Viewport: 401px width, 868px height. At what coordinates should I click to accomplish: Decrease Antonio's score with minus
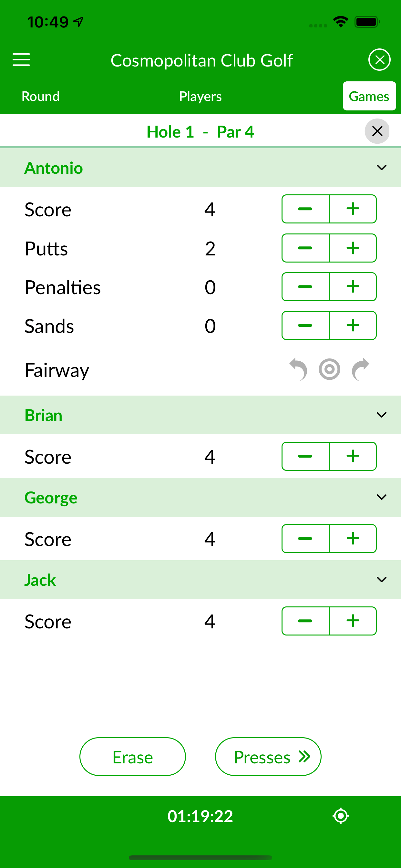305,209
